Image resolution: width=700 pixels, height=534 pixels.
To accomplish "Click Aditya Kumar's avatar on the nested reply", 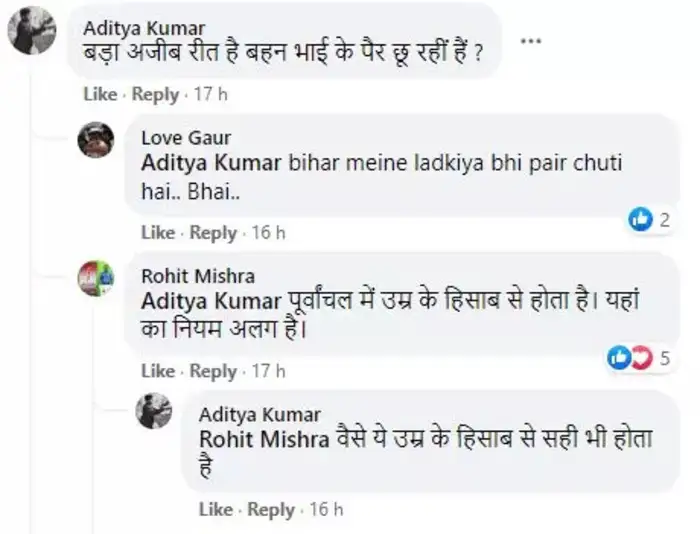I will pyautogui.click(x=154, y=412).
